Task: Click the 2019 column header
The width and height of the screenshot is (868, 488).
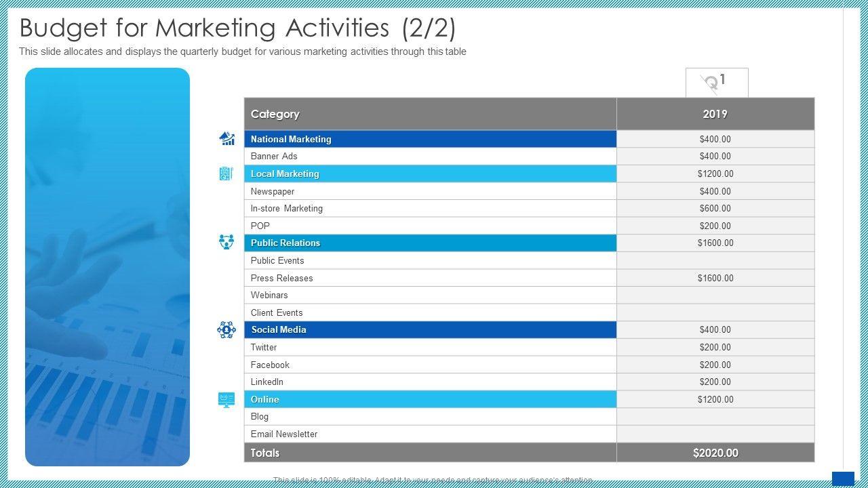Action: (x=715, y=114)
